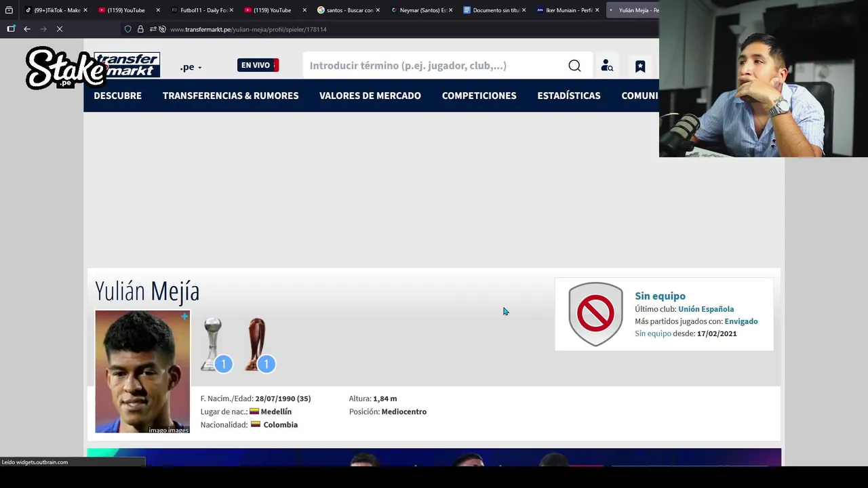The height and width of the screenshot is (488, 868).
Task: Open the DESCUBRE menu
Action: pyautogui.click(x=117, y=96)
